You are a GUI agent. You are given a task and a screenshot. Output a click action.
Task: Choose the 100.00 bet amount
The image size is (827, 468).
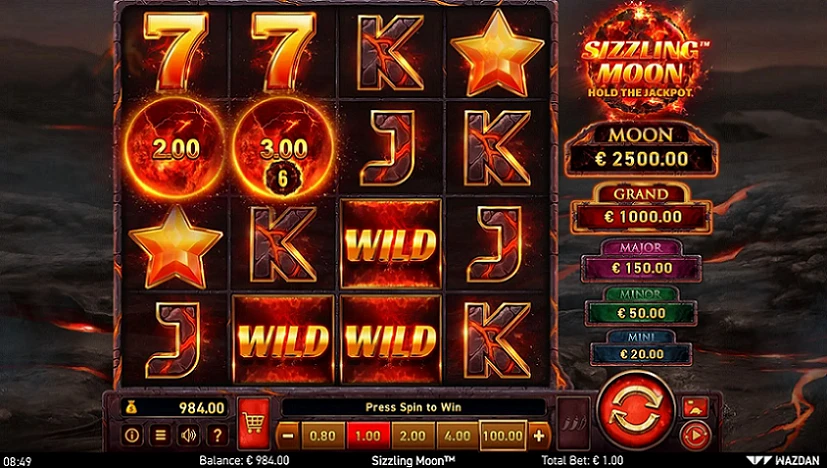point(503,436)
